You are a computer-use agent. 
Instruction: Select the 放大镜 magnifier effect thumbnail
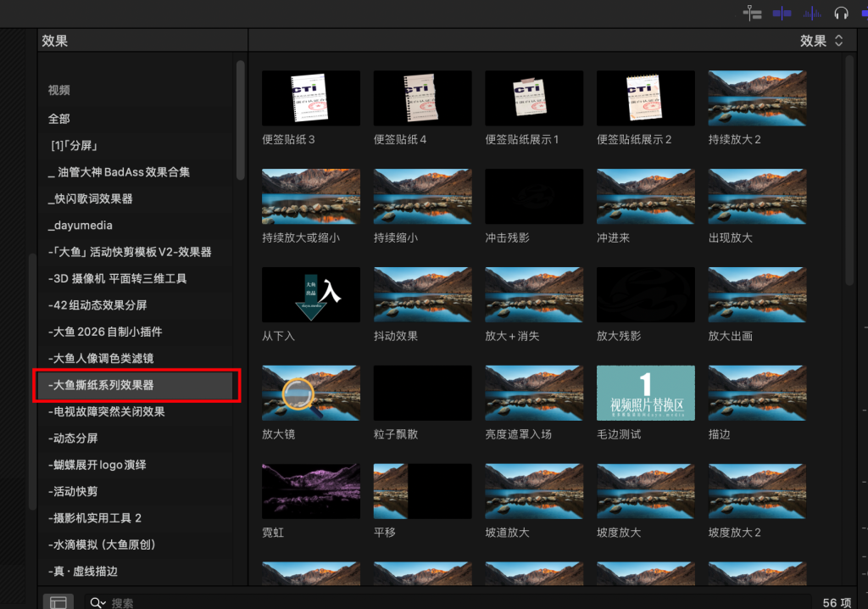(x=311, y=393)
